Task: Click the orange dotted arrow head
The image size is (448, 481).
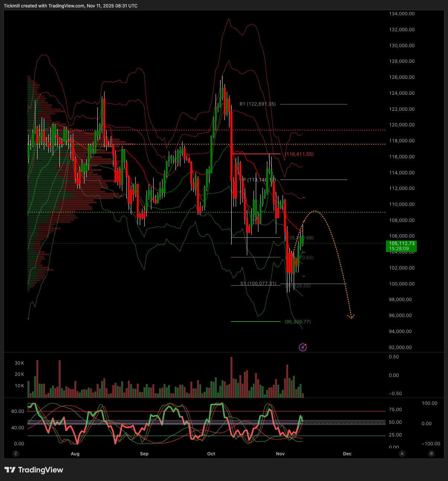Action: coord(351,317)
